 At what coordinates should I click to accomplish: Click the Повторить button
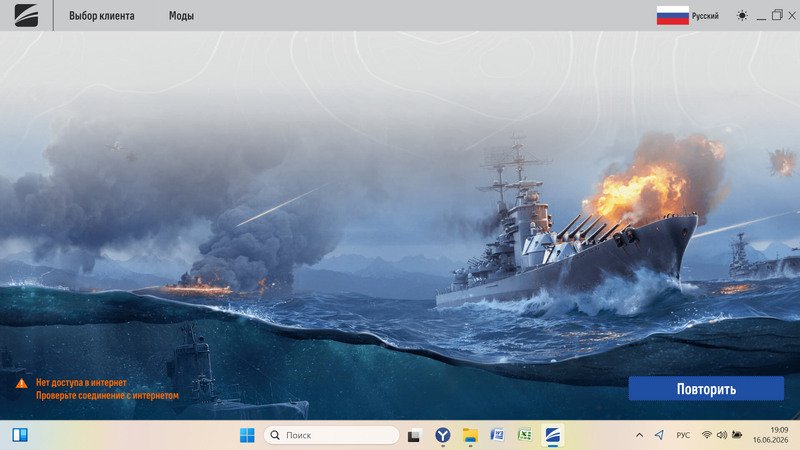[x=706, y=389]
